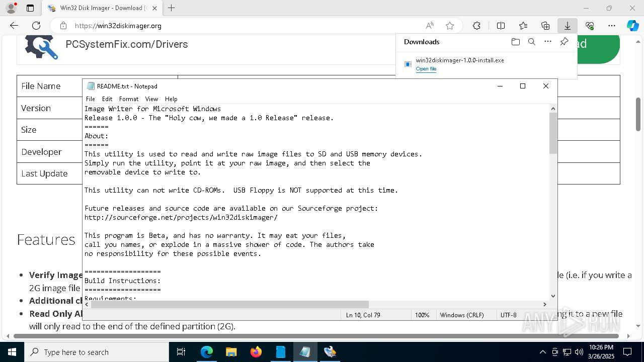View site information lock icon

(x=63, y=26)
